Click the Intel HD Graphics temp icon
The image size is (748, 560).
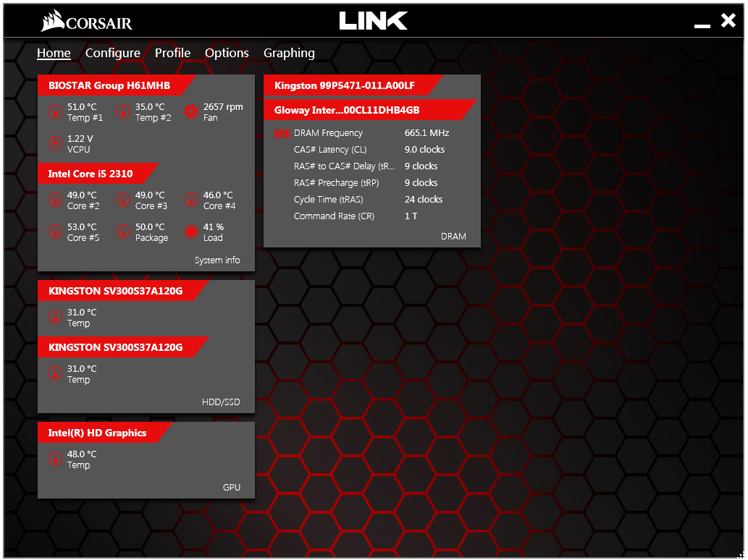coord(54,459)
